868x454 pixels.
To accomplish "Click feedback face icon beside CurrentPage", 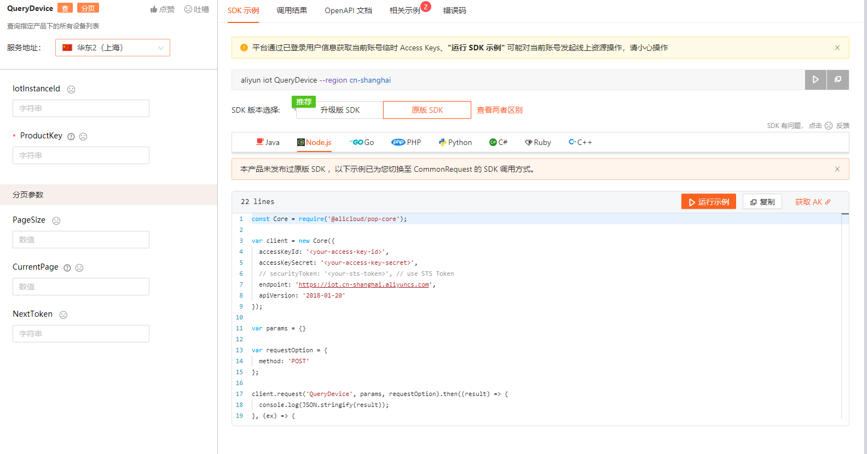I will pyautogui.click(x=79, y=267).
